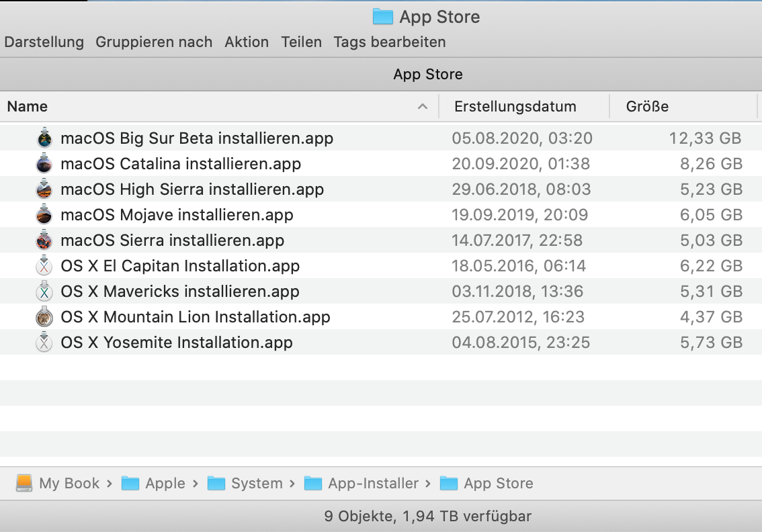Screen dimensions: 762x532
Task: Select the App Store tab
Action: point(428,74)
